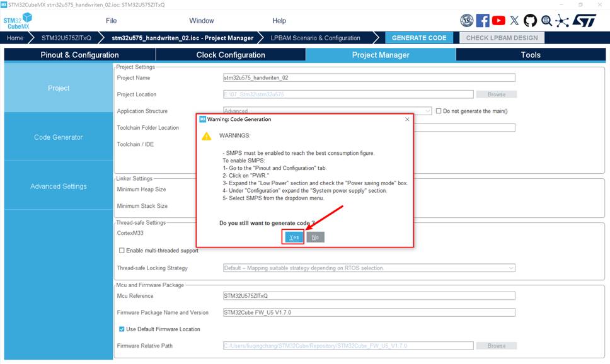Viewport: 610px width, 364px height.
Task: Click the Mcu Reference field
Action: tap(369, 296)
